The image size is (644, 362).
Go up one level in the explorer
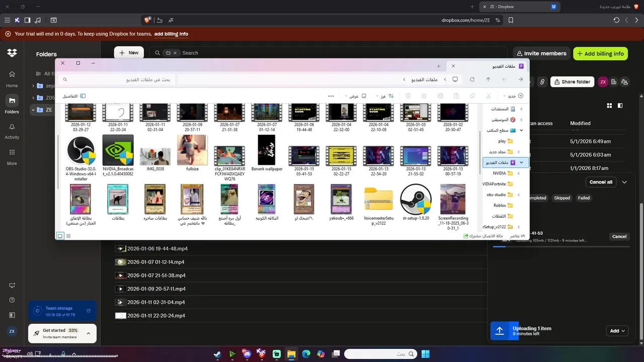(488, 79)
